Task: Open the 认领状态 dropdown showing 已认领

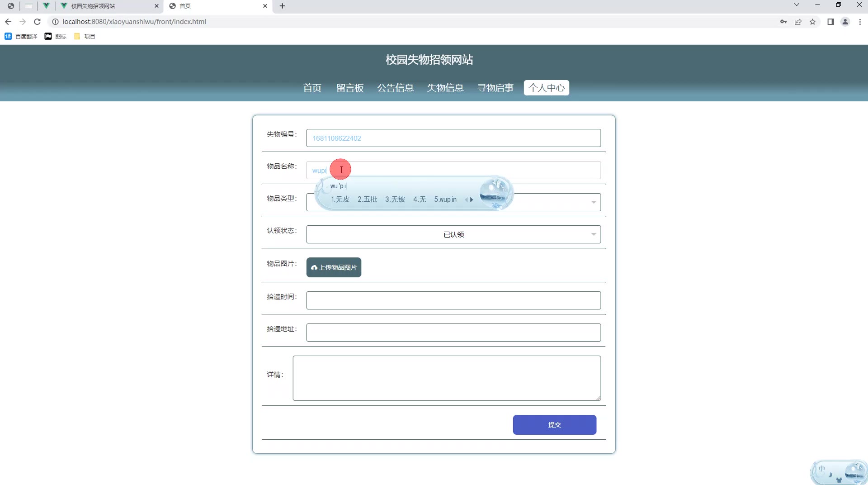Action: [x=453, y=234]
